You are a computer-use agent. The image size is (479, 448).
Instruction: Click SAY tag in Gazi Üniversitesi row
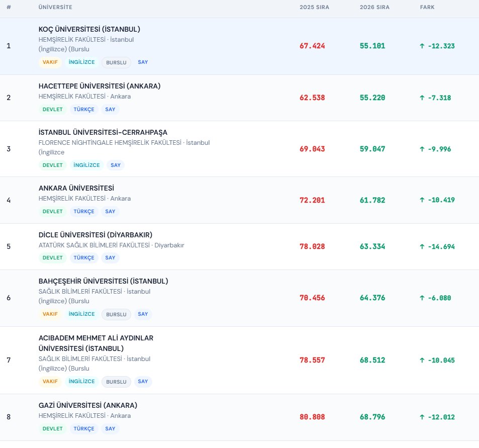110,428
